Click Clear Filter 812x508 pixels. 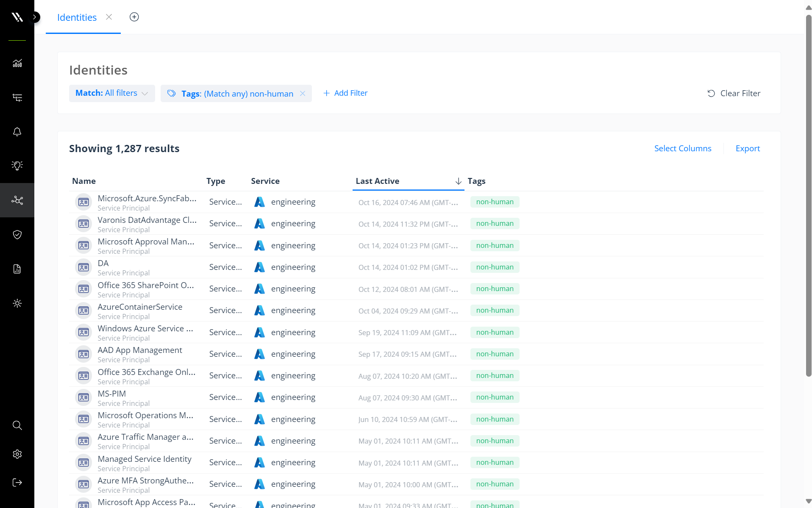pyautogui.click(x=734, y=93)
